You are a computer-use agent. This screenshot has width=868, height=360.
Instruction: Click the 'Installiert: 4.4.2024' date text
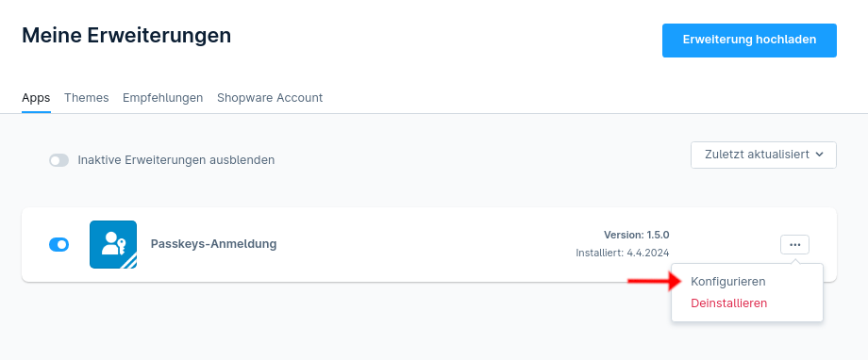click(622, 254)
